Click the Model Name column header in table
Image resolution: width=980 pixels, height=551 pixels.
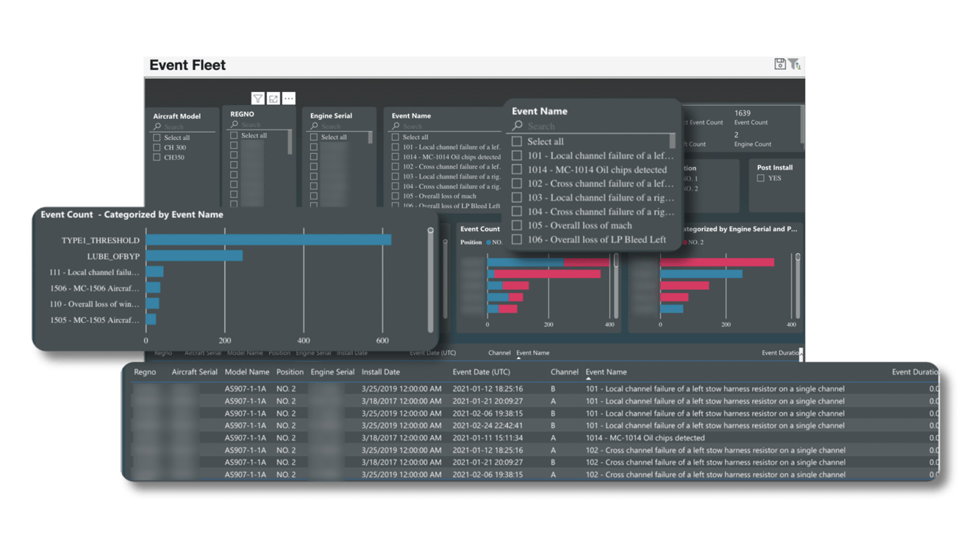click(247, 372)
